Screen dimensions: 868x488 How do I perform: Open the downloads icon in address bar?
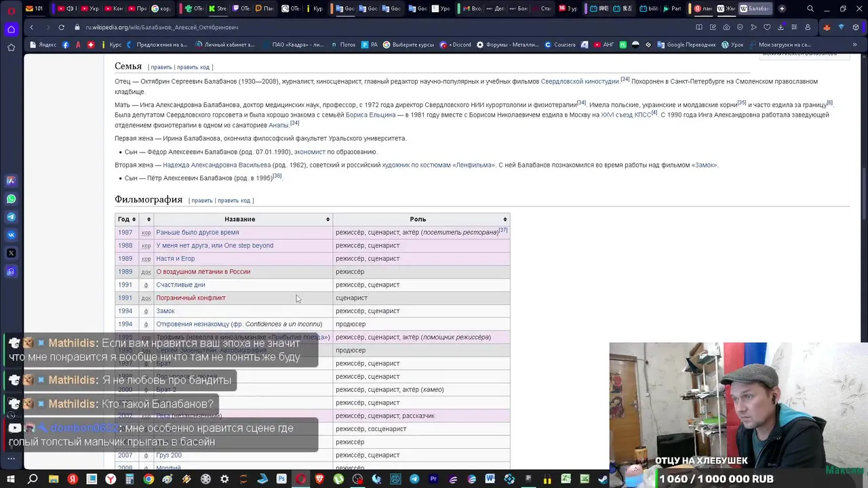click(781, 27)
